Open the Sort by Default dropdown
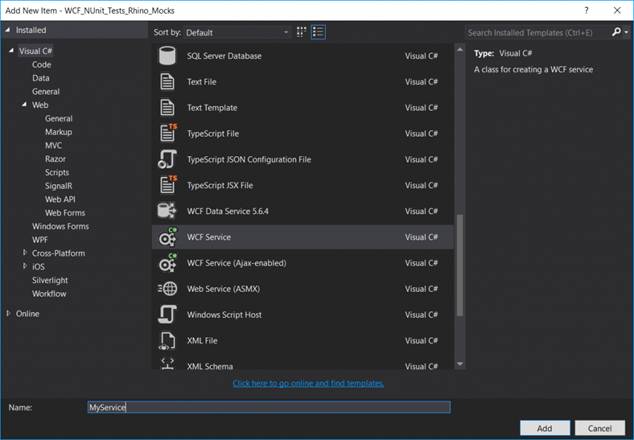 (237, 32)
